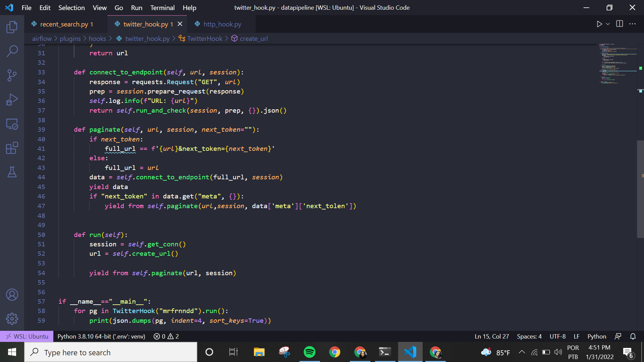Open the Extensions panel icon
The width and height of the screenshot is (644, 362).
(12, 148)
